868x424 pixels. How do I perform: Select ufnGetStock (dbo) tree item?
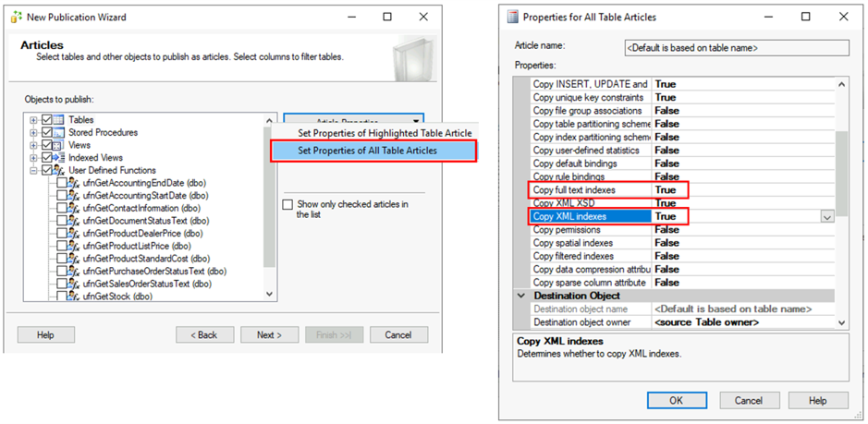tap(117, 297)
